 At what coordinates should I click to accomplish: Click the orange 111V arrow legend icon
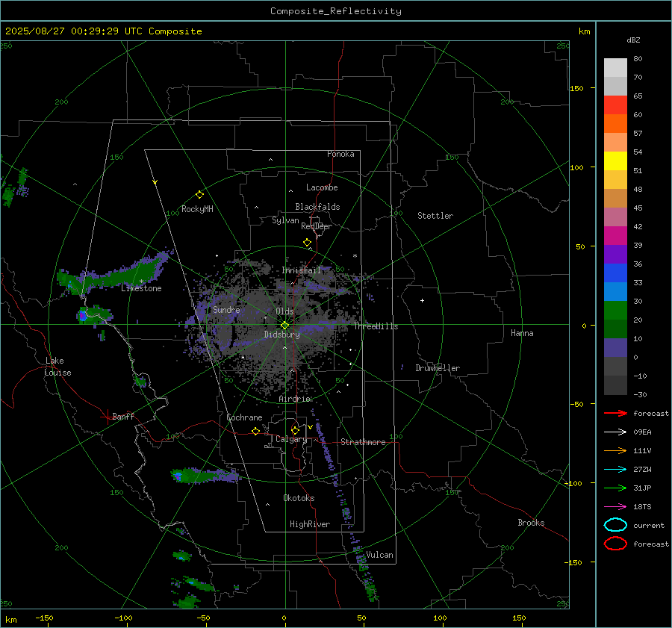[x=615, y=450]
